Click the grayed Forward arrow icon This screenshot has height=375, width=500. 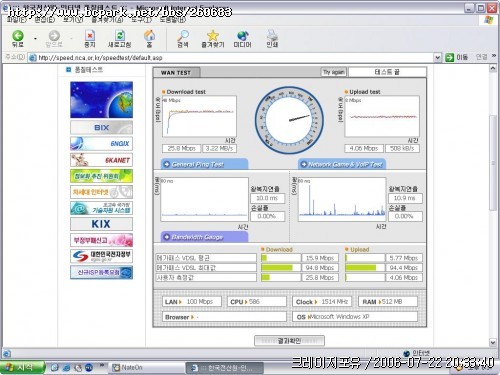(x=54, y=36)
